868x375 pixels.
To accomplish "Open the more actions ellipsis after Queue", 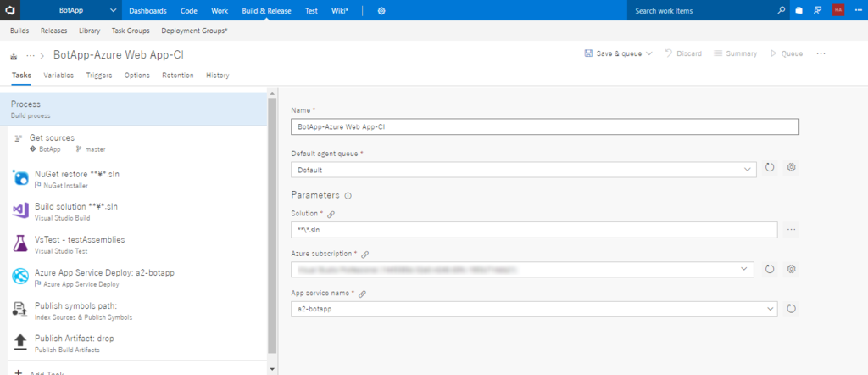I will [821, 53].
